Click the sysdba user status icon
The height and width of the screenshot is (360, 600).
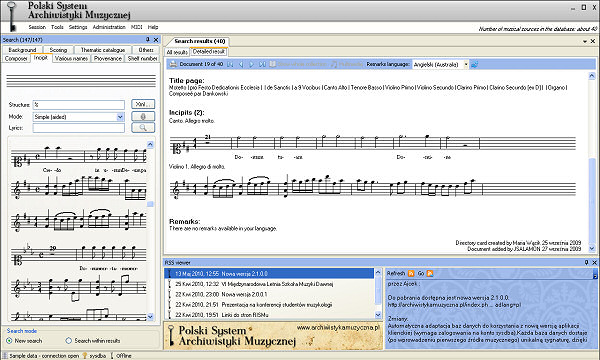pyautogui.click(x=85, y=356)
